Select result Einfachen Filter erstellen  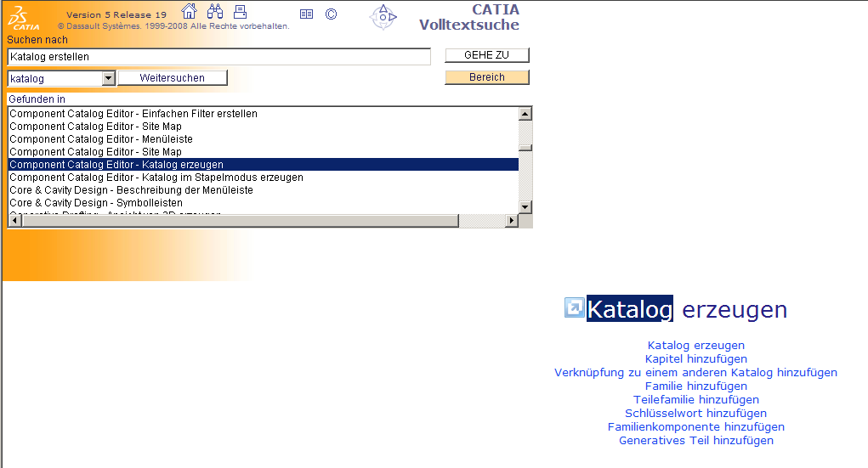[263, 114]
